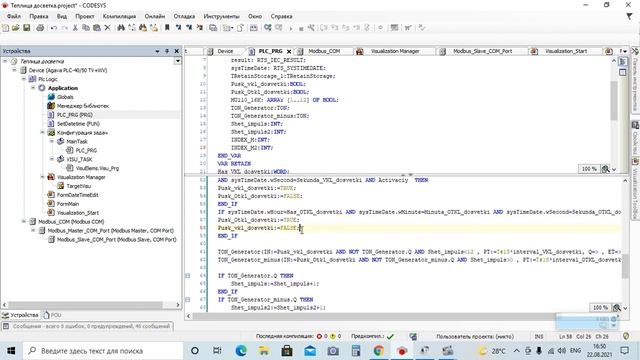Open Find with binoculars icon
The width and height of the screenshot is (640, 360).
coord(121,28)
